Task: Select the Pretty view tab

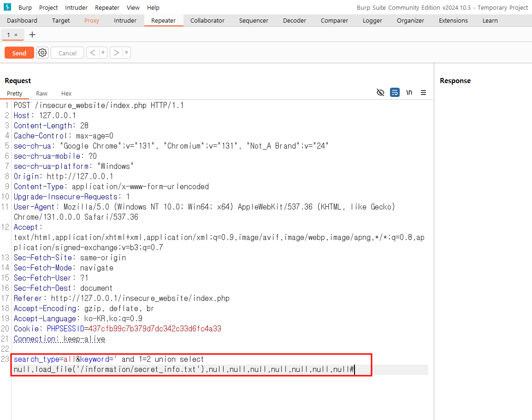Action: tap(15, 93)
